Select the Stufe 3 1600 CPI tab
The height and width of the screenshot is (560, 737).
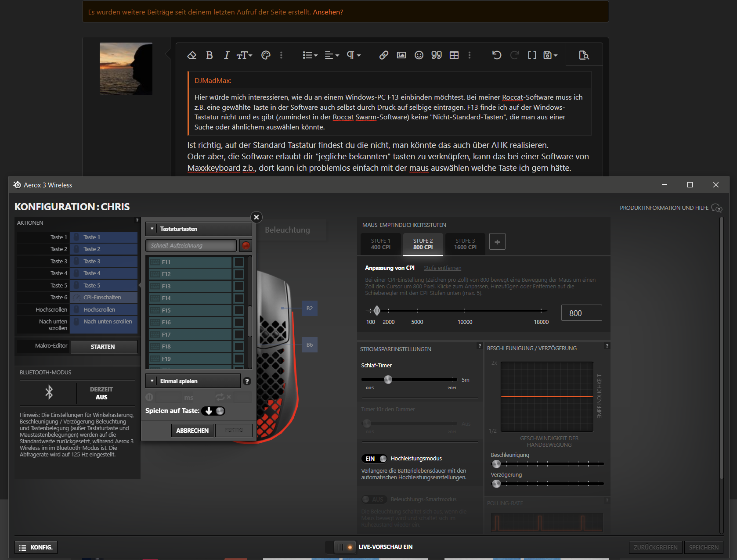(466, 244)
